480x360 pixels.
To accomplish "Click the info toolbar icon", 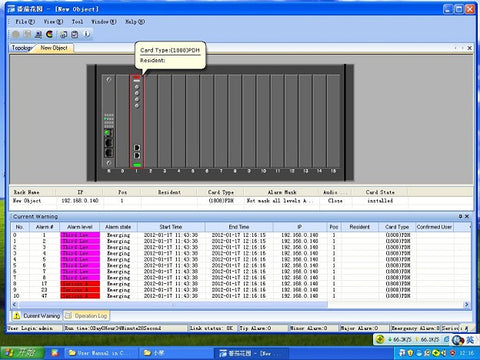I will pos(86,34).
